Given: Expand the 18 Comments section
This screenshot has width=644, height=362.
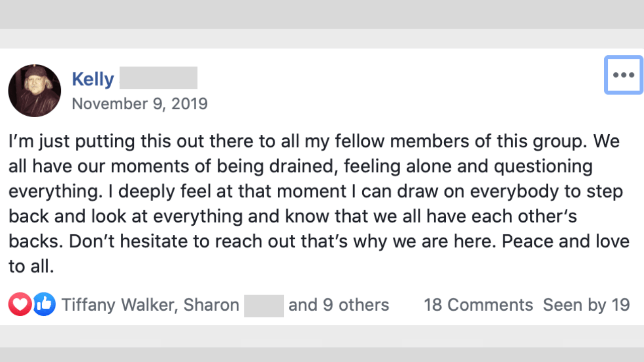Looking at the screenshot, I should 478,305.
